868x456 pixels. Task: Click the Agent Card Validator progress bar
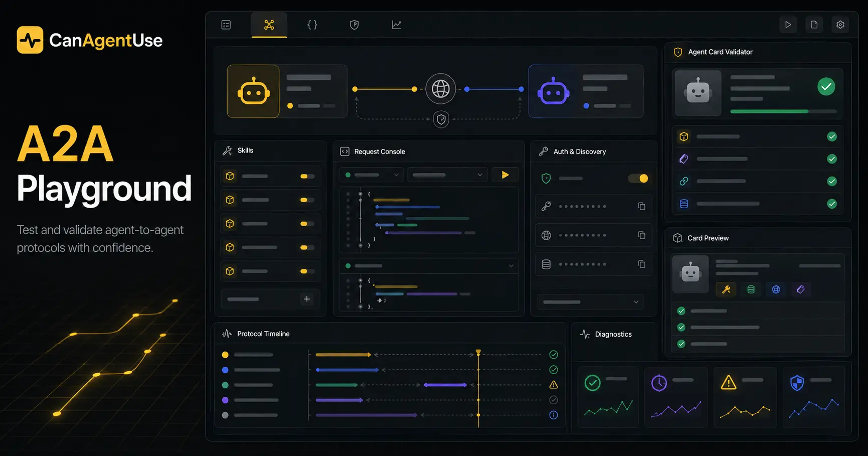tap(783, 111)
